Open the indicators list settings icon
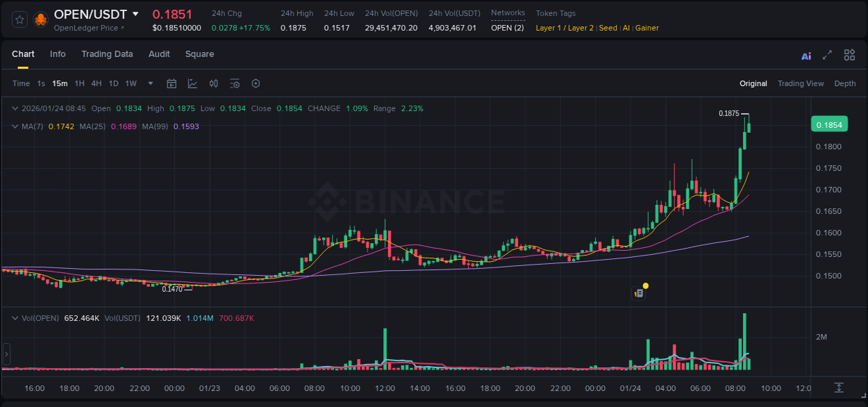Image resolution: width=868 pixels, height=407 pixels. [235, 83]
